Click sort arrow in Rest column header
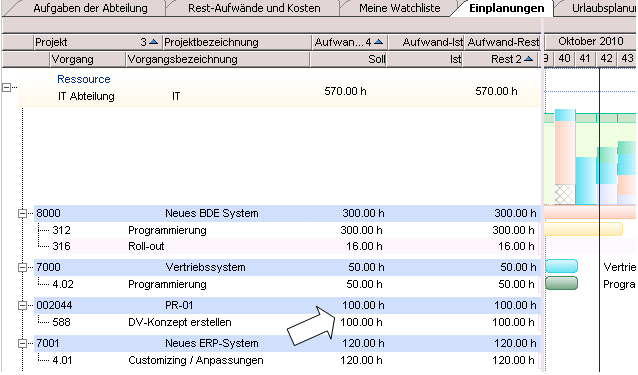 click(x=529, y=59)
